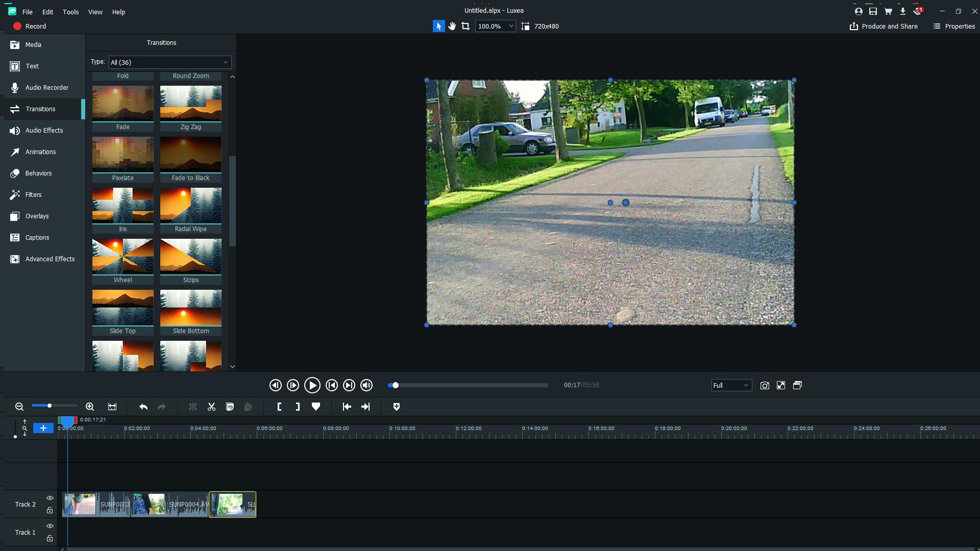Click Produce and Share button
The width and height of the screenshot is (980, 551).
(x=884, y=26)
